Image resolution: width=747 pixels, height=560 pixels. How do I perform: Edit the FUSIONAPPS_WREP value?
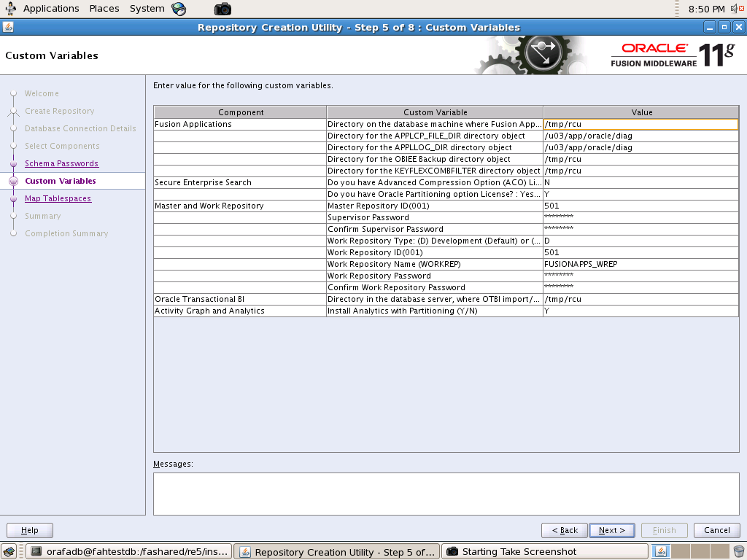coord(640,264)
